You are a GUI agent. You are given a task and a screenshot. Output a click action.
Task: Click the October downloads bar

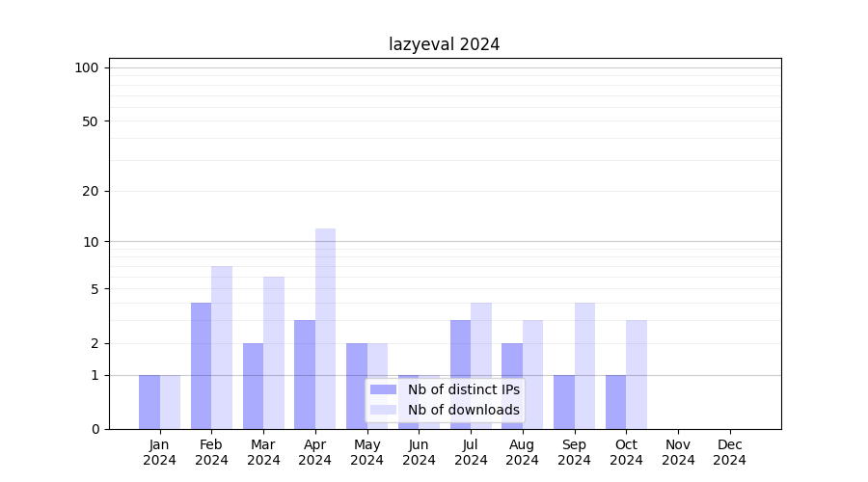(x=637, y=374)
